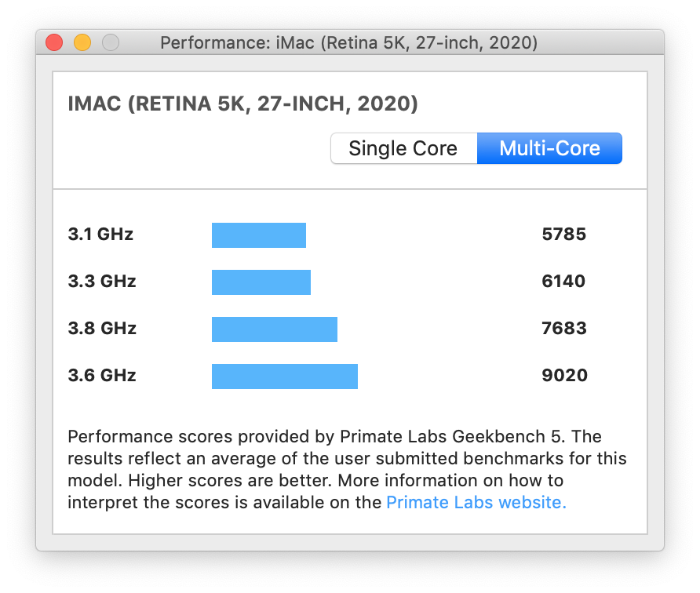This screenshot has height=593, width=700.
Task: Close the Performance window
Action: pos(54,42)
